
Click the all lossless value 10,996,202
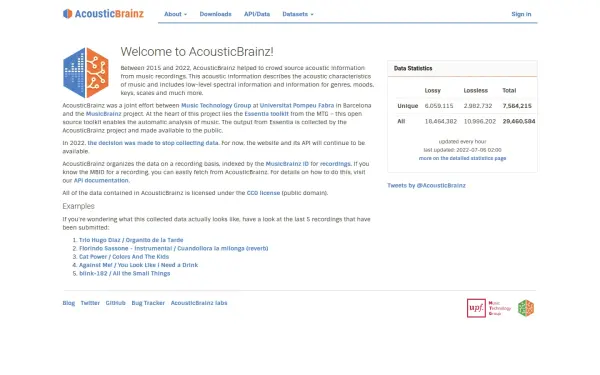click(x=479, y=121)
